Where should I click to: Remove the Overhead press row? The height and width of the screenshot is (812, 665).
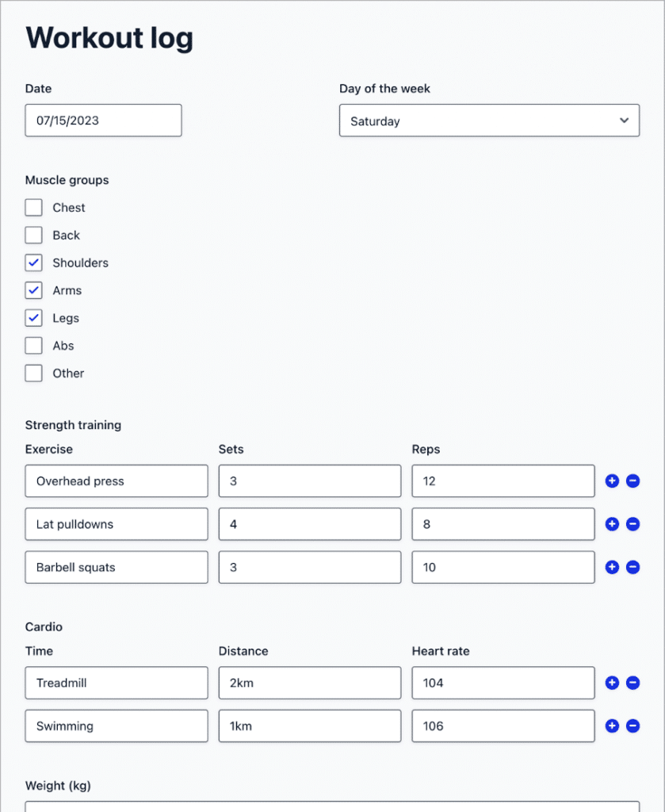tap(633, 481)
